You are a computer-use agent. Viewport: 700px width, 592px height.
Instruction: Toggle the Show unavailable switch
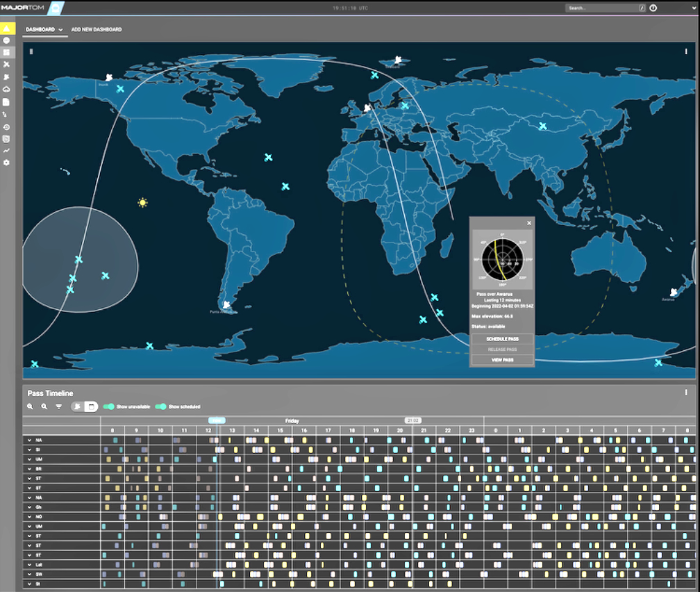(x=109, y=406)
